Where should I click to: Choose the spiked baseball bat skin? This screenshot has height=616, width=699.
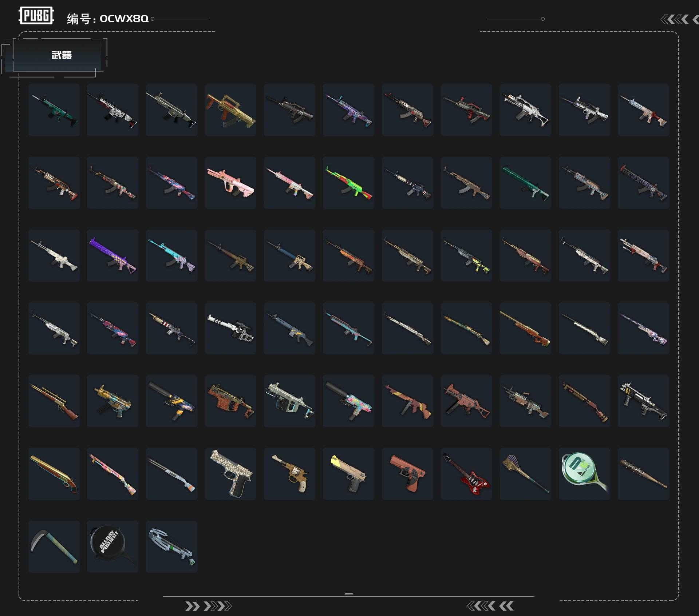point(643,474)
